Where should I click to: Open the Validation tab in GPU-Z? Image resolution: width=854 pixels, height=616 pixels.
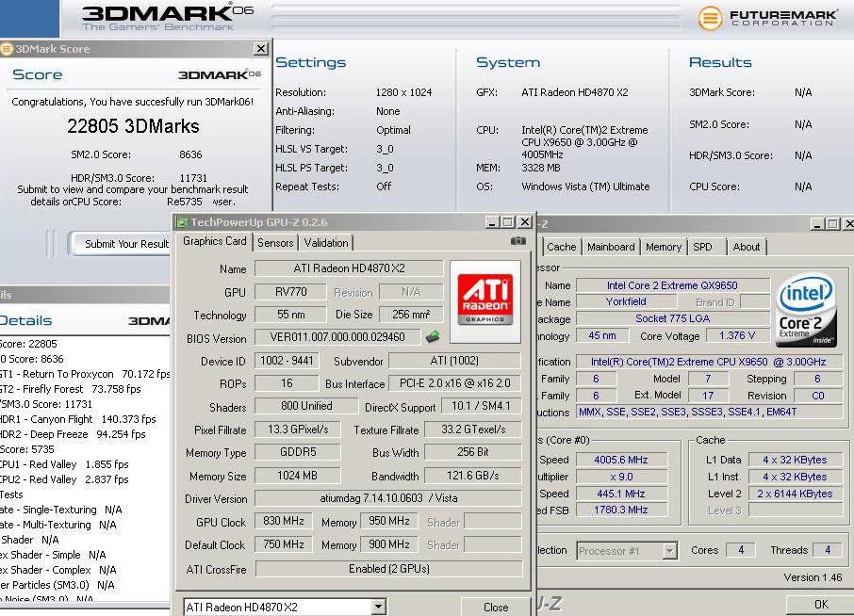(326, 243)
